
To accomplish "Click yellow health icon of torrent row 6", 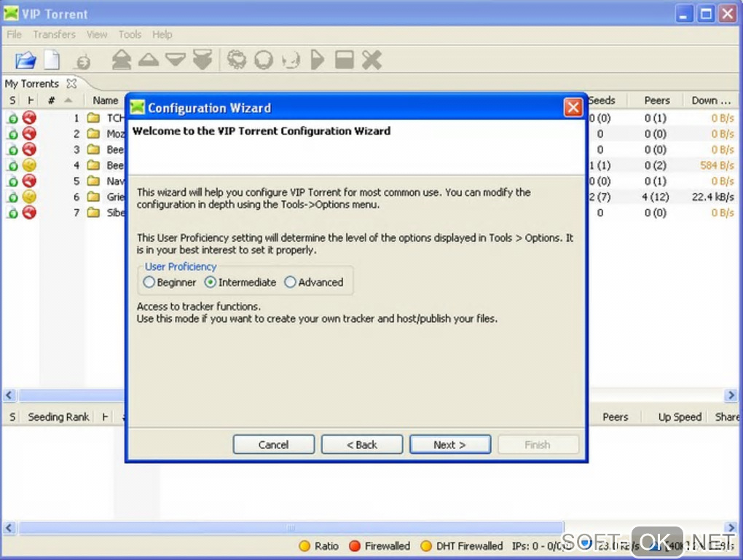I will (x=29, y=196).
